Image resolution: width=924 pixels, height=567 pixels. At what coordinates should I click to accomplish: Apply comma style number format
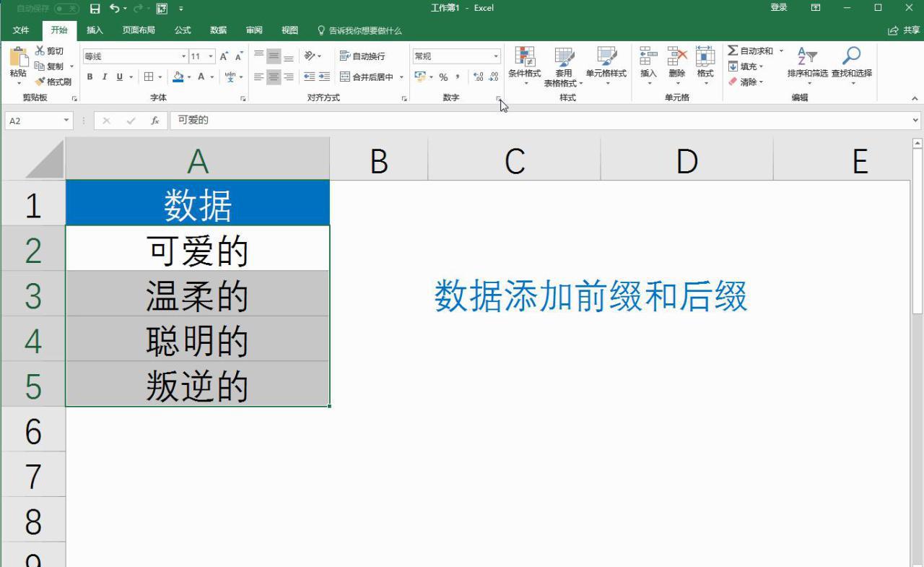(x=458, y=77)
